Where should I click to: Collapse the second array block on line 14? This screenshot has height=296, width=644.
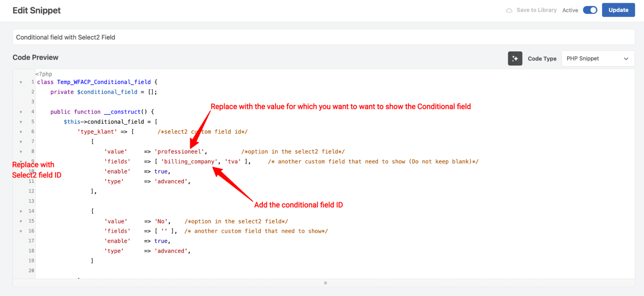pos(21,211)
